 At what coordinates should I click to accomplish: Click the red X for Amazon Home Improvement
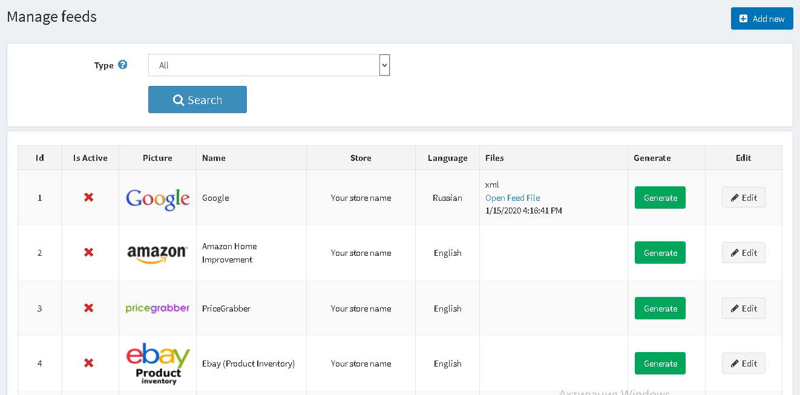[x=89, y=252]
